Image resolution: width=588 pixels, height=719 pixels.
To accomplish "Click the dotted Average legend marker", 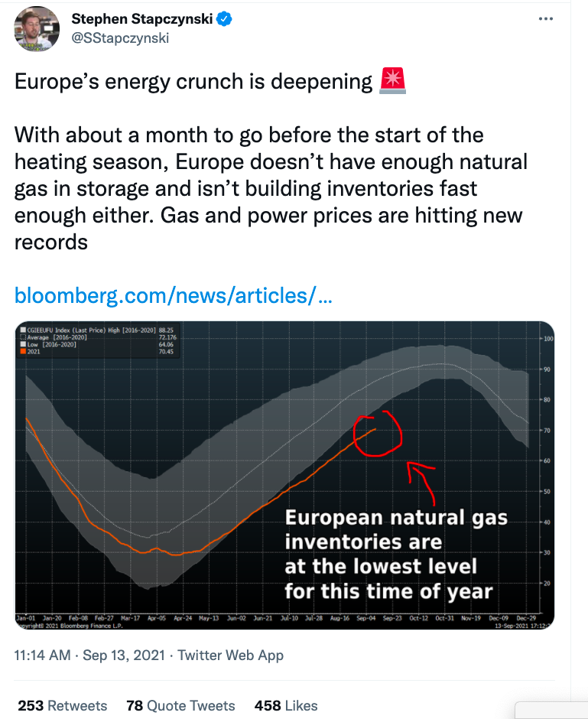I will point(22,337).
